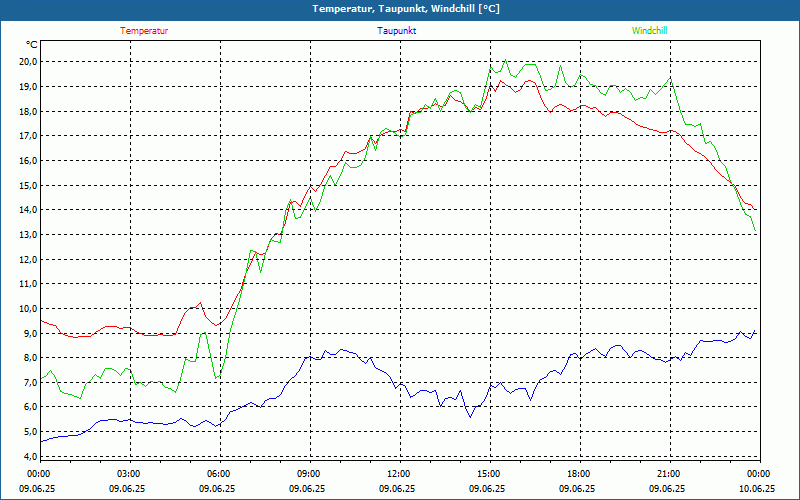800x500 pixels.
Task: Click the '13,0' y-axis value
Action: pyautogui.click(x=28, y=235)
